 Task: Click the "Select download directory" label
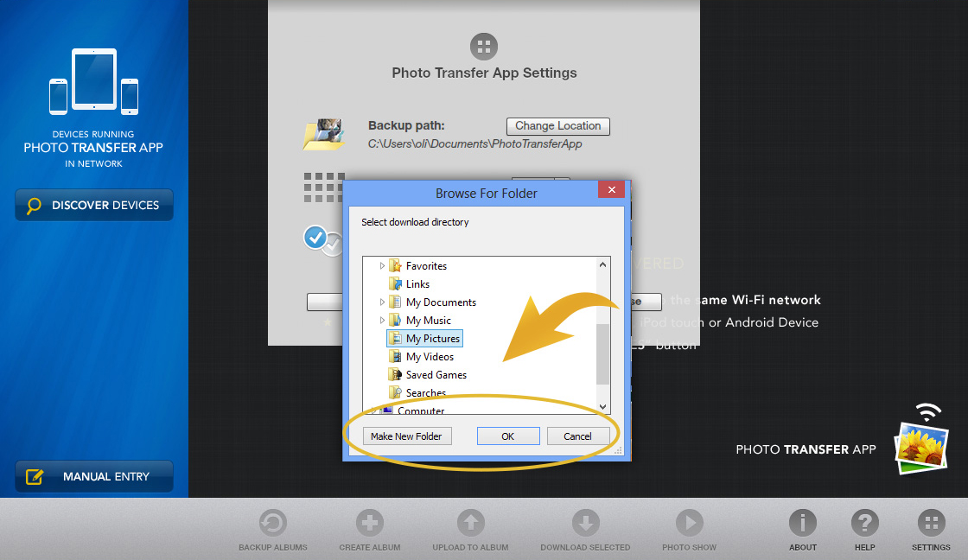(x=415, y=222)
